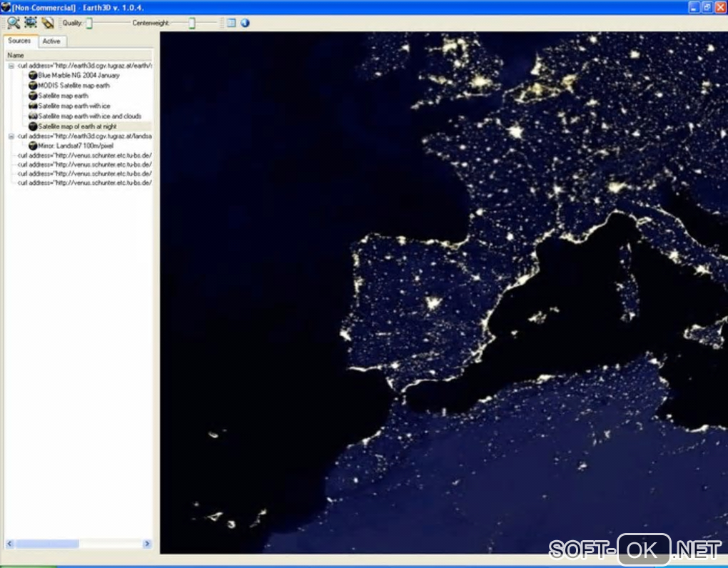The width and height of the screenshot is (728, 568).
Task: Select MODIS Satellite map earth
Action: coord(74,86)
